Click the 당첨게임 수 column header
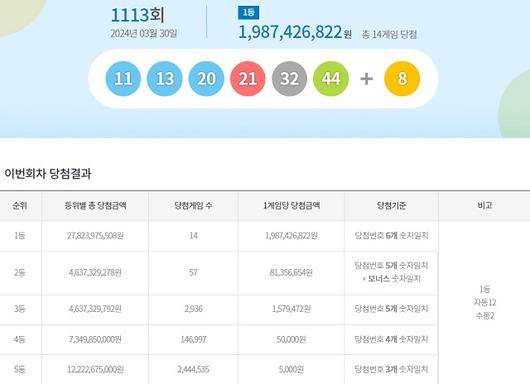The height and width of the screenshot is (384, 530). tap(193, 206)
